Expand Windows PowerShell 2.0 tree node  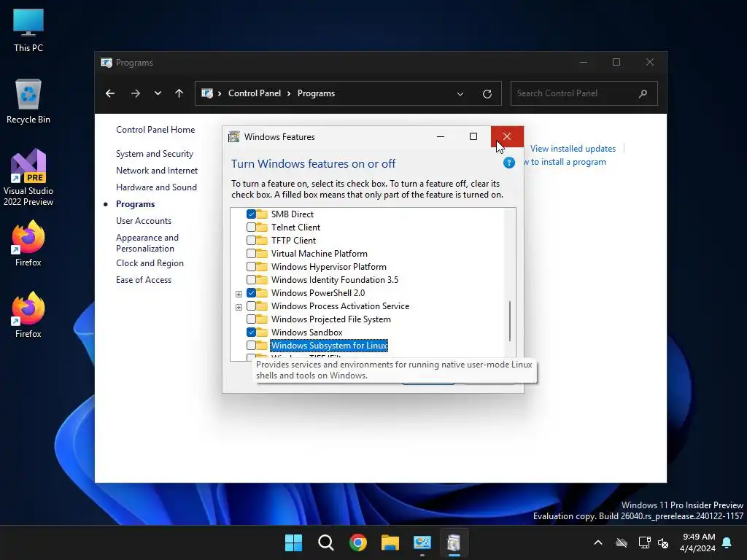[x=239, y=294]
